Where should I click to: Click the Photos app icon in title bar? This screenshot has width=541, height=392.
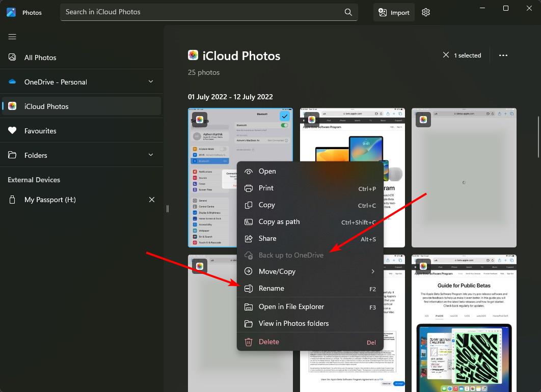(x=11, y=12)
